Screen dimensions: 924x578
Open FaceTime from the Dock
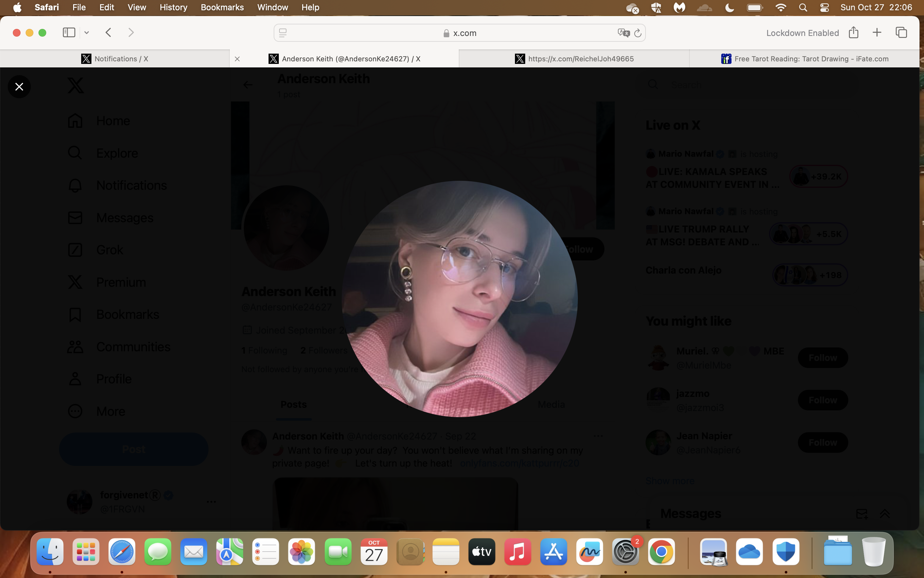click(x=338, y=552)
